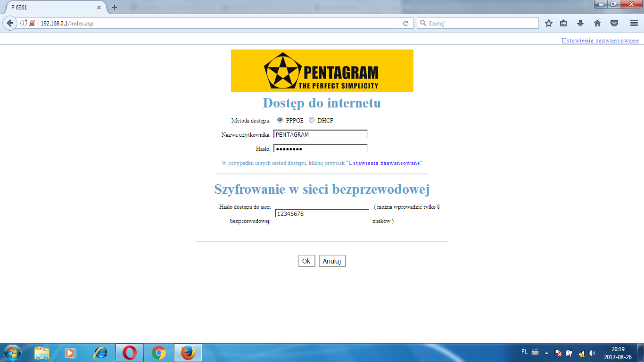Click the heading "Szyfrowanie w sieci bezprzewodowej"
The height and width of the screenshot is (362, 644).
point(322,189)
